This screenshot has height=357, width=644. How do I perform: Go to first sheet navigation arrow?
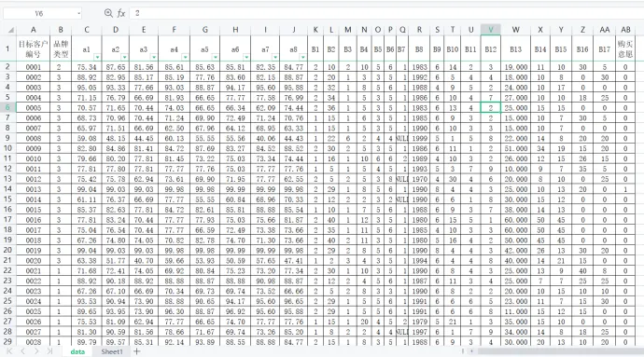(9, 351)
